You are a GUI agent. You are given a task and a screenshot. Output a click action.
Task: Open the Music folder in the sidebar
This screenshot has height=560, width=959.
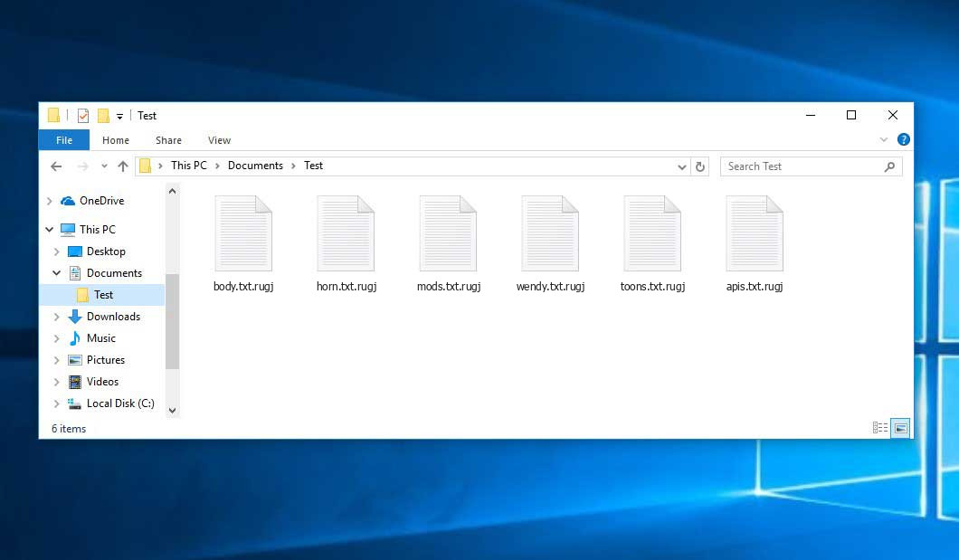pyautogui.click(x=102, y=337)
